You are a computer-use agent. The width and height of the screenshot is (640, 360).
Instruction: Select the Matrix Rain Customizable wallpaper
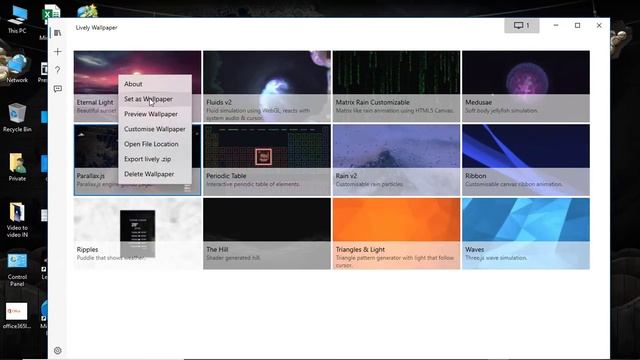(x=396, y=86)
